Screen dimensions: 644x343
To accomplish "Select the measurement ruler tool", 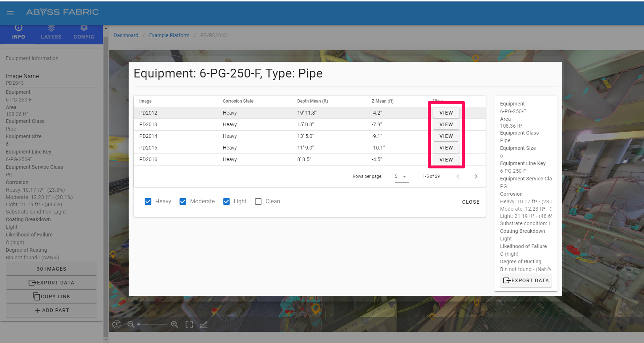I will pyautogui.click(x=204, y=324).
